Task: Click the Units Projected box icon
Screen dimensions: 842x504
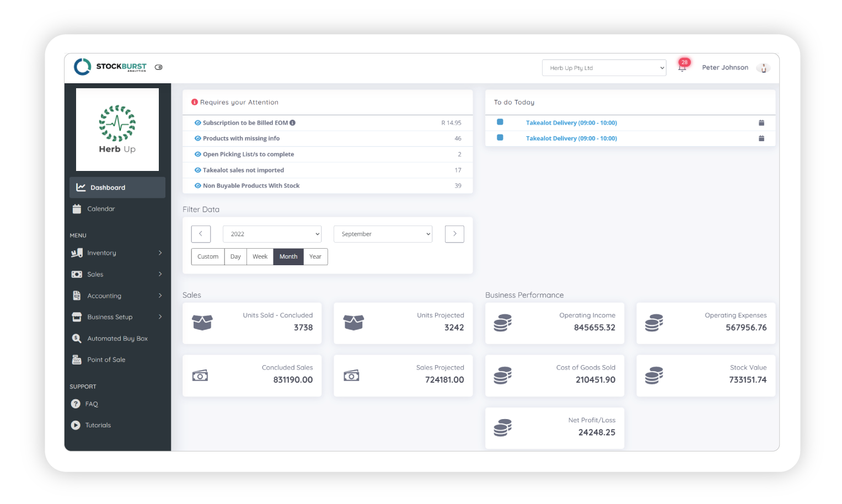Action: (x=353, y=323)
